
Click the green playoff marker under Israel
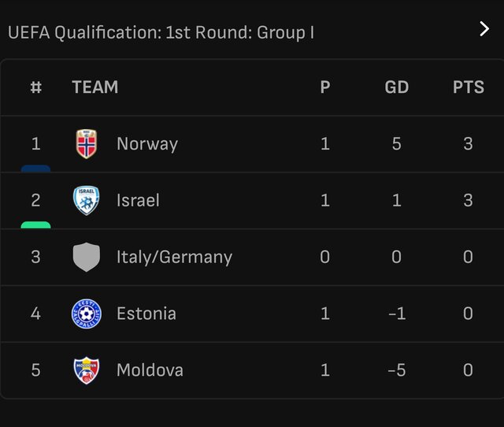35,225
